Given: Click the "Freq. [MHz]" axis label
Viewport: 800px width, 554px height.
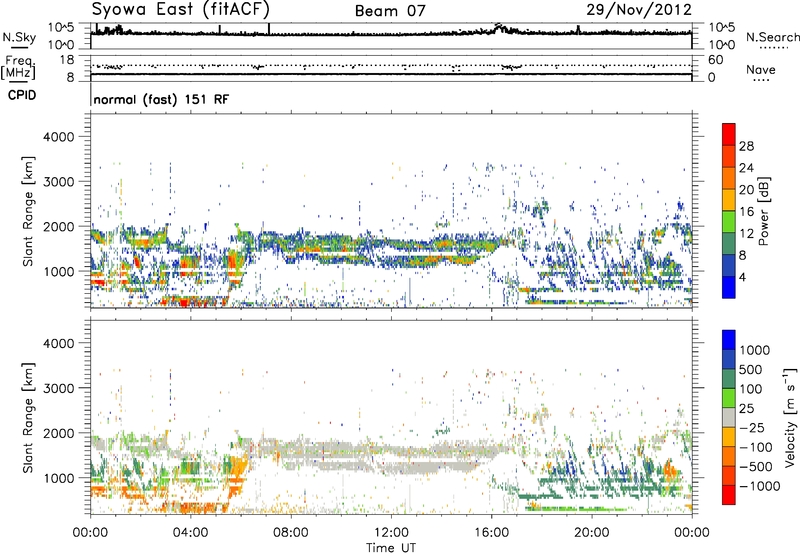Looking at the screenshot, I should pyautogui.click(x=19, y=68).
